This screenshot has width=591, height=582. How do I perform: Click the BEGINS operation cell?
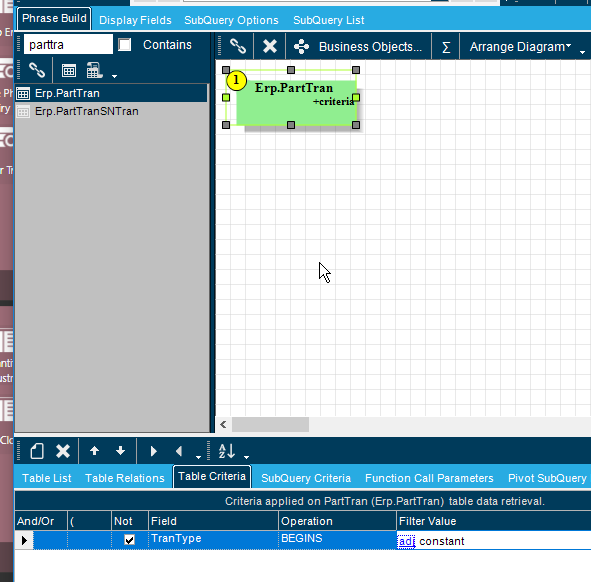[x=337, y=539]
